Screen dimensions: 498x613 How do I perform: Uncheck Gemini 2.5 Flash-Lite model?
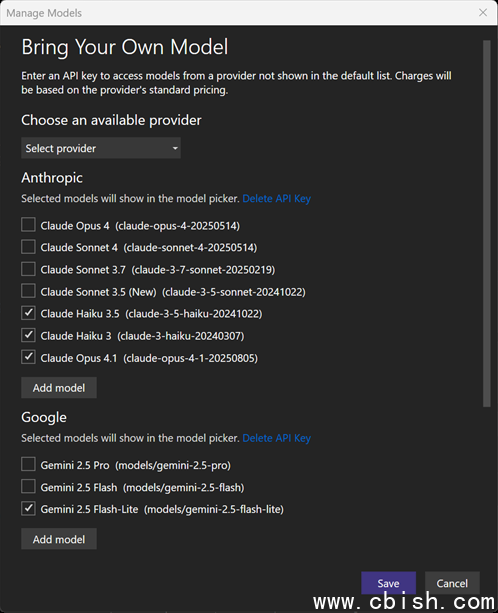(x=28, y=509)
